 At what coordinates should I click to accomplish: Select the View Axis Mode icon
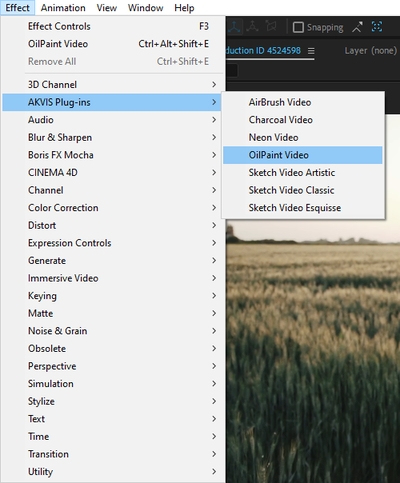271,27
